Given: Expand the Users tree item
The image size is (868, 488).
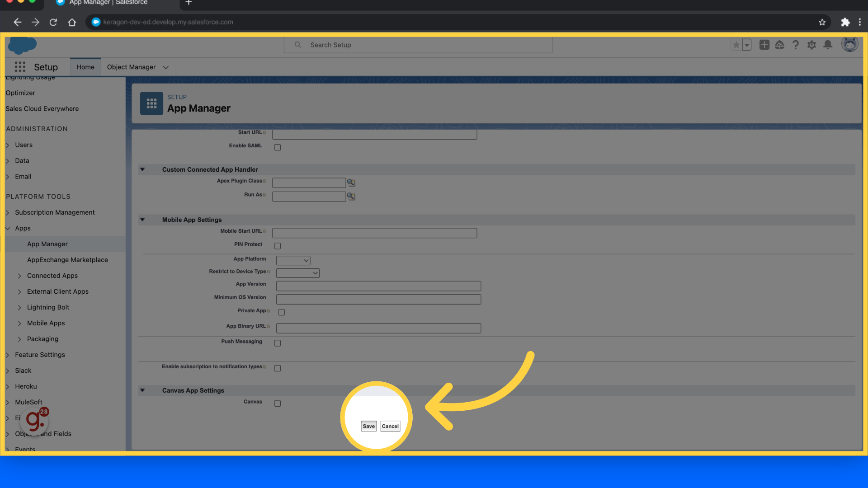Looking at the screenshot, I should click(8, 145).
